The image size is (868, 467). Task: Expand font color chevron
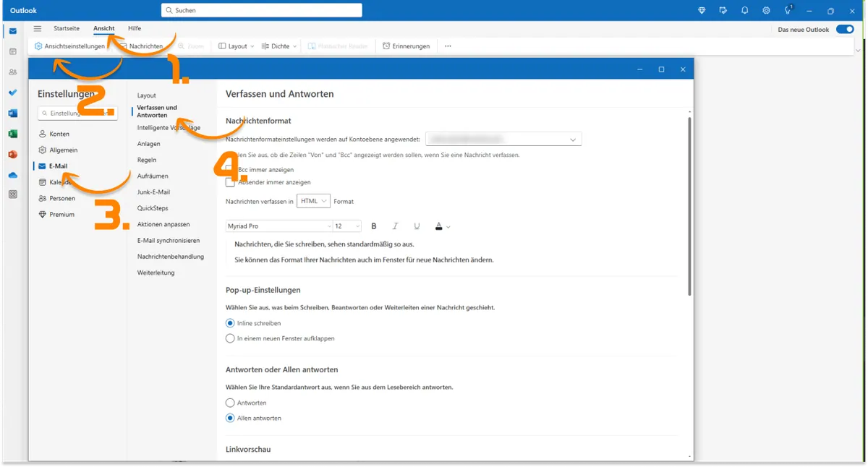[x=448, y=227]
